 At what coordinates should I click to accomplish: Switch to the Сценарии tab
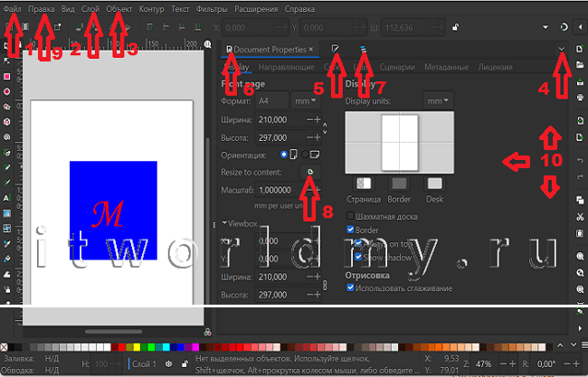[397, 67]
